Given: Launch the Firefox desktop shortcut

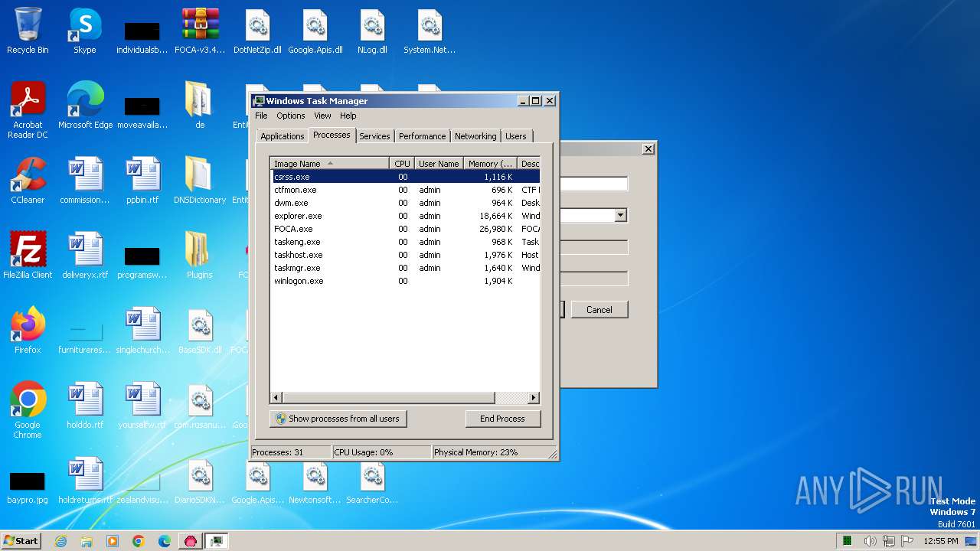Looking at the screenshot, I should pos(28,331).
